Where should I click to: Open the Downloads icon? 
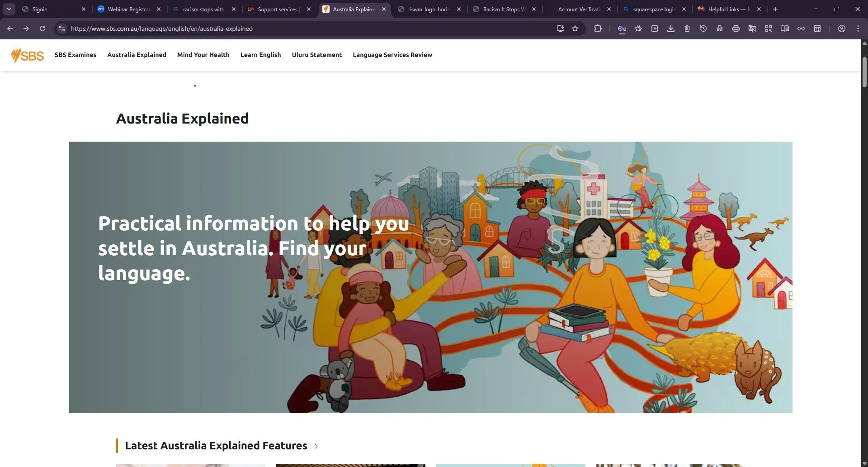671,29
